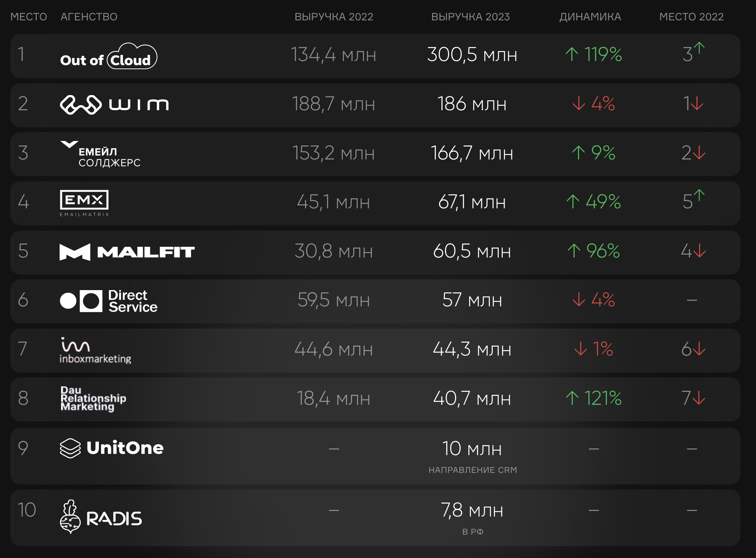Select the EMX EmailMatrix logo
Screen dimensions: 756x558
pos(84,203)
